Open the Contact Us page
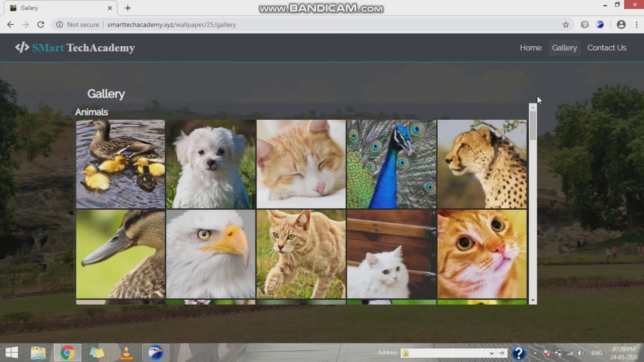Viewport: 644px width, 362px height. 607,48
